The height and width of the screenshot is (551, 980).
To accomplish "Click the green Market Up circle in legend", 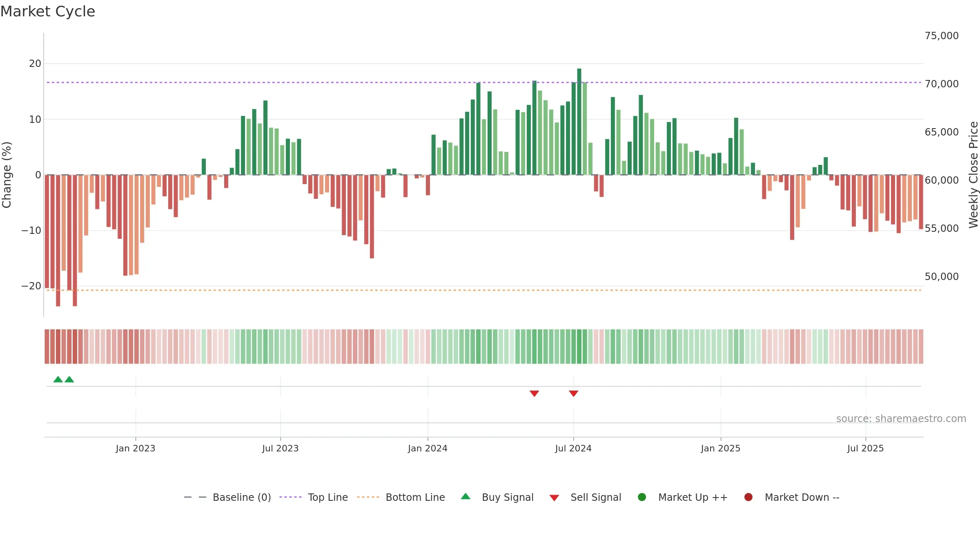I will click(642, 497).
